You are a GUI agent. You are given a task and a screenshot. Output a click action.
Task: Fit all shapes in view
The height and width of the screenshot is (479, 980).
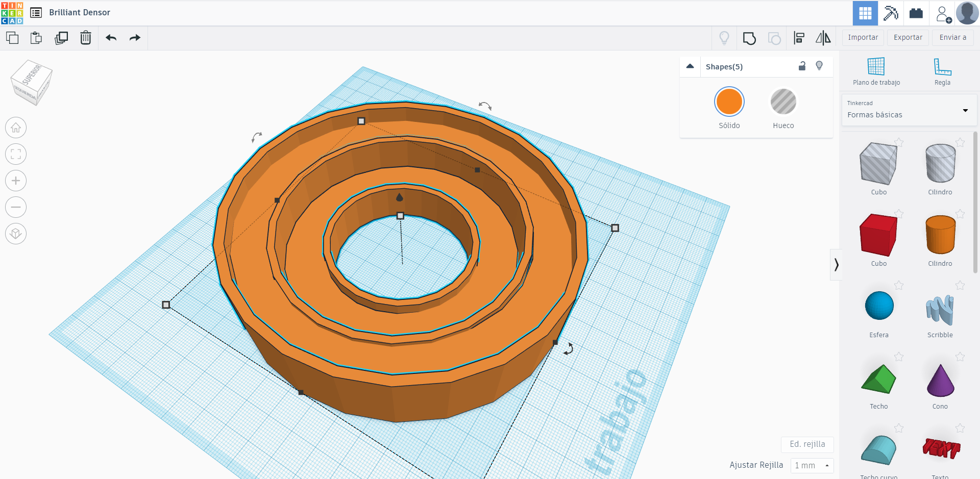pos(16,154)
